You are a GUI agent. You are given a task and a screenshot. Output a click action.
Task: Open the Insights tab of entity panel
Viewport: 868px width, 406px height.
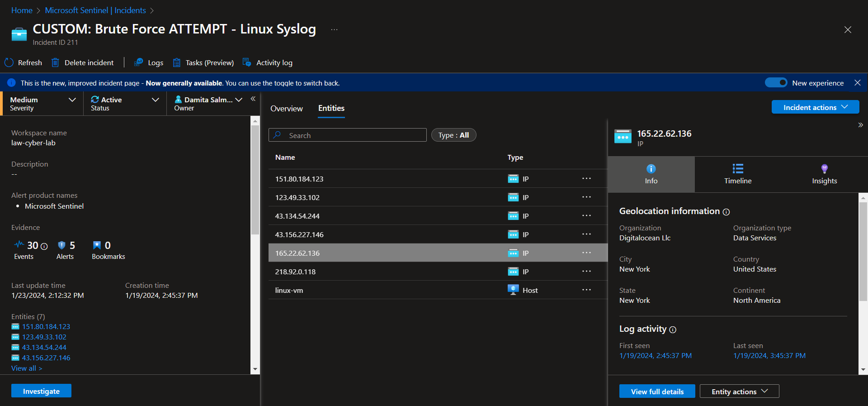click(x=824, y=174)
